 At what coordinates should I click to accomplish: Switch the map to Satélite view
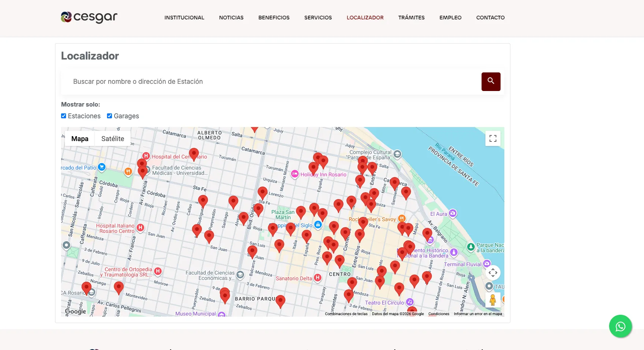click(113, 139)
